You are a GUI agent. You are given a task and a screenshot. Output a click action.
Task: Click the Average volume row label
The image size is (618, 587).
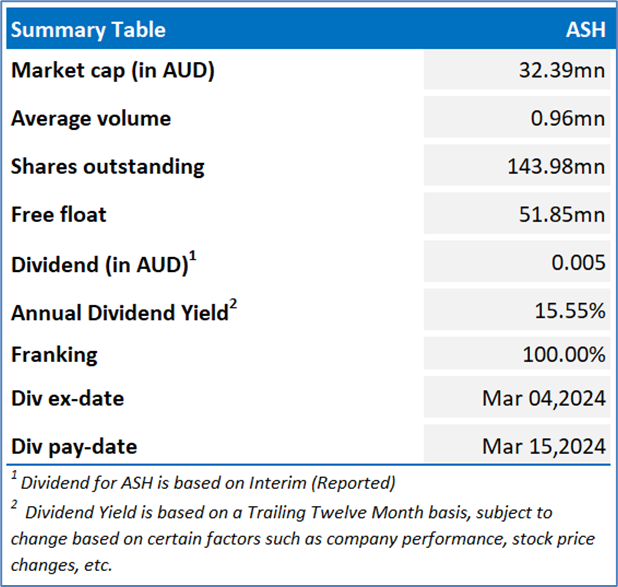point(91,118)
